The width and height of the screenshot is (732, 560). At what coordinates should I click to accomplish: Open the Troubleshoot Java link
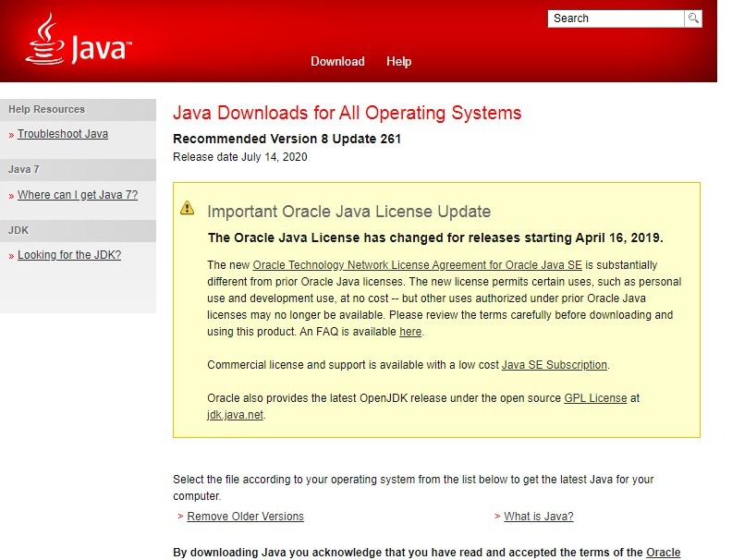point(63,134)
